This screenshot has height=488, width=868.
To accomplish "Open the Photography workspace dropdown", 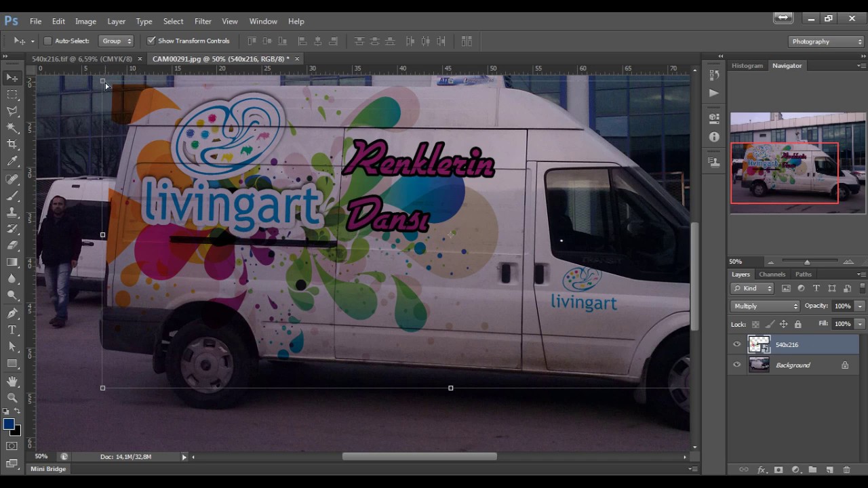I will [x=827, y=41].
